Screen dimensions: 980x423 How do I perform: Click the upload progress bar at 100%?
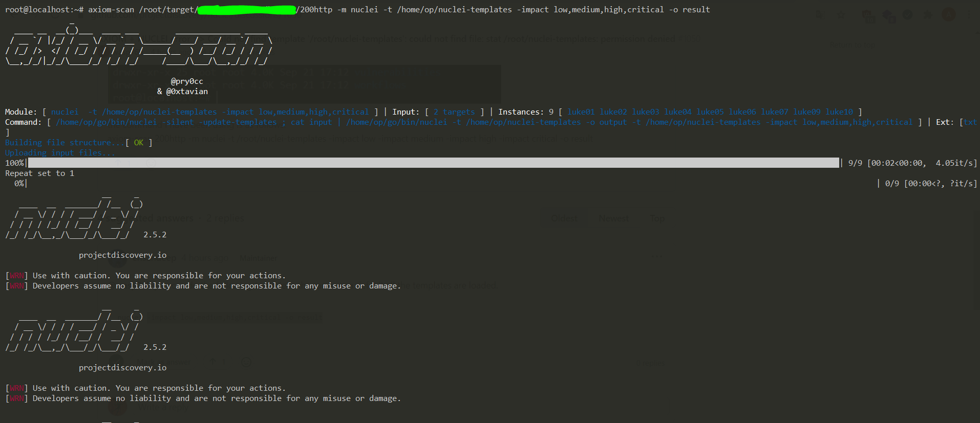(x=434, y=163)
